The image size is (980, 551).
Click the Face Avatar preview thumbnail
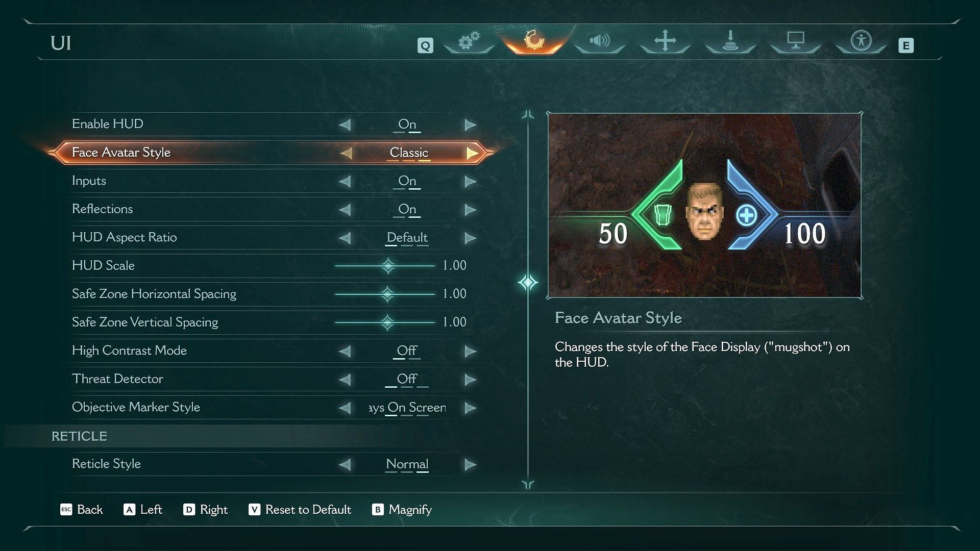[704, 205]
